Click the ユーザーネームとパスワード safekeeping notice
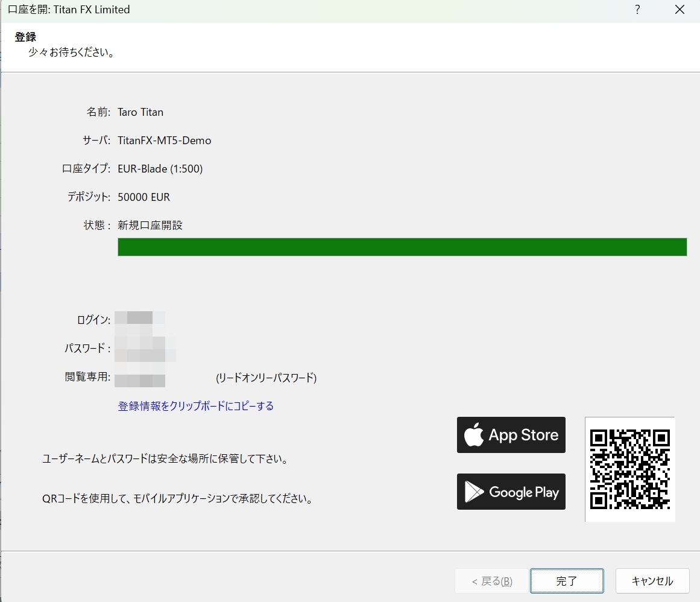This screenshot has width=700, height=602. (x=165, y=458)
